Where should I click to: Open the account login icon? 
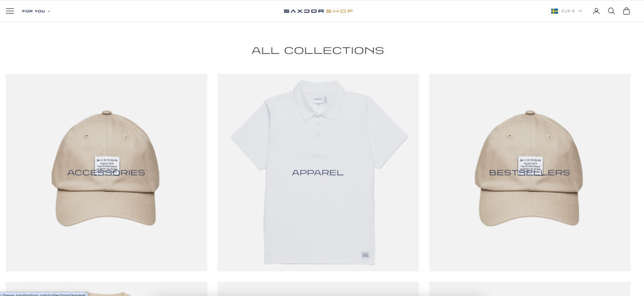pyautogui.click(x=596, y=11)
